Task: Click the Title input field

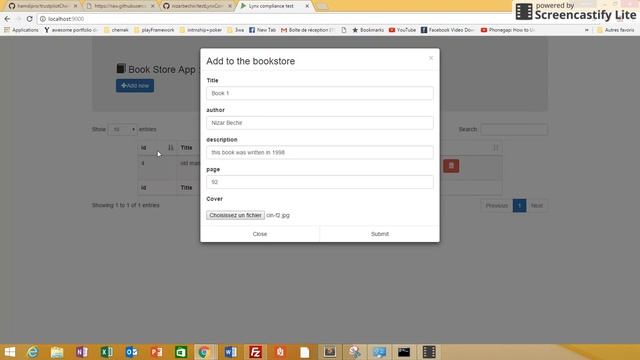Action: 320,93
